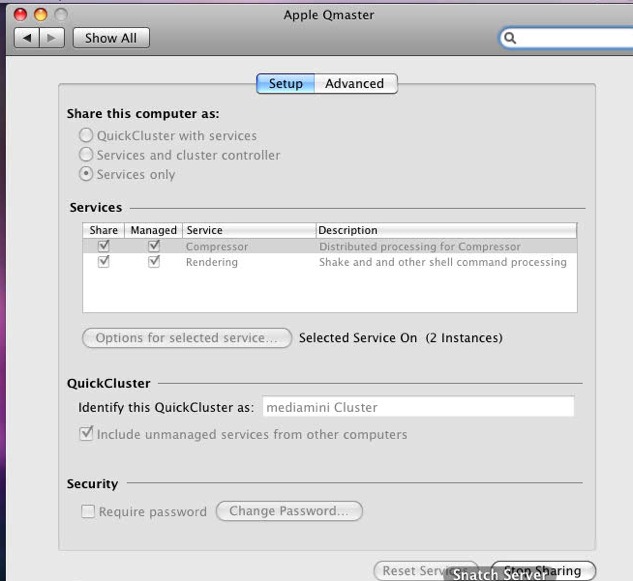Viewport: 633px width, 581px height.
Task: Select QuickCluster with services radio button
Action: pos(86,135)
